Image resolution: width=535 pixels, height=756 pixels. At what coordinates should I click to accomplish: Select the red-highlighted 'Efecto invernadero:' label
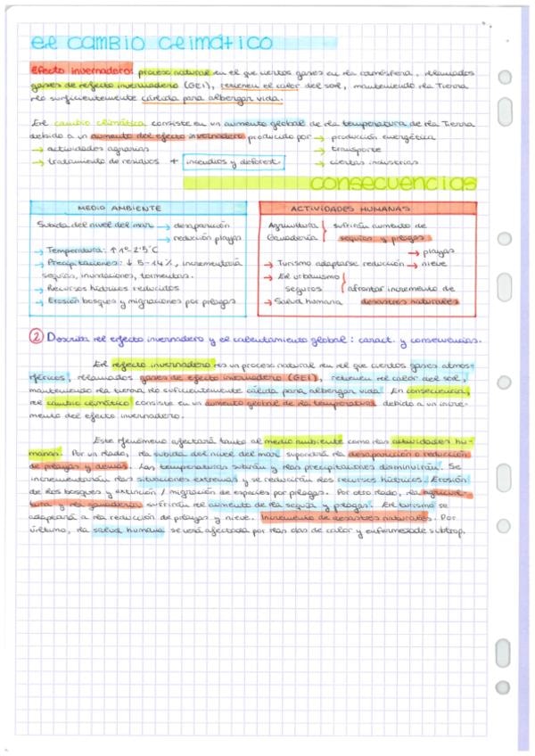click(81, 70)
